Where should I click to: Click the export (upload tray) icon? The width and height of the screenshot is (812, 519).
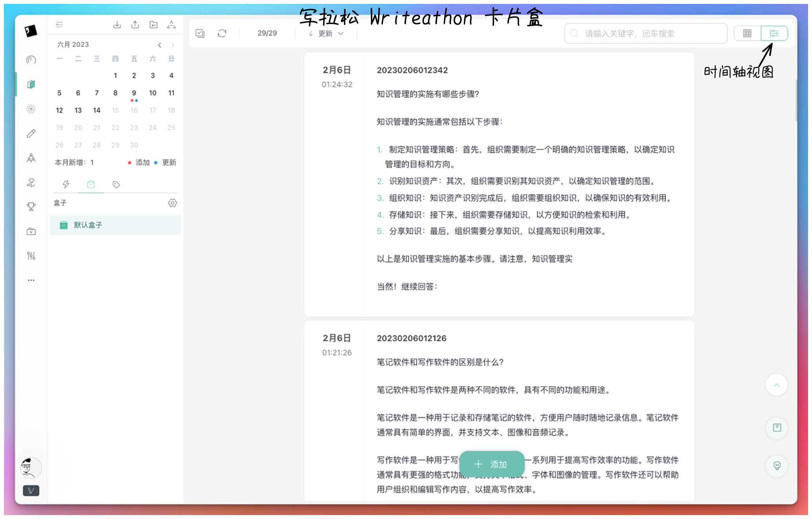pyautogui.click(x=135, y=25)
